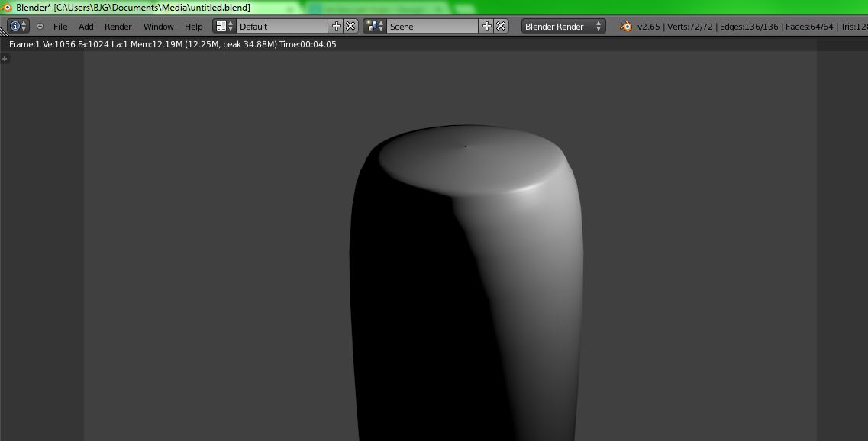The height and width of the screenshot is (441, 868).
Task: Click the Blender logo beside version number
Action: point(626,26)
